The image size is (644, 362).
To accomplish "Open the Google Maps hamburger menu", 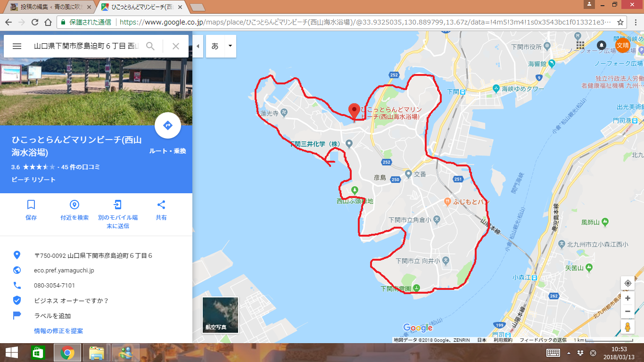I will [x=17, y=46].
